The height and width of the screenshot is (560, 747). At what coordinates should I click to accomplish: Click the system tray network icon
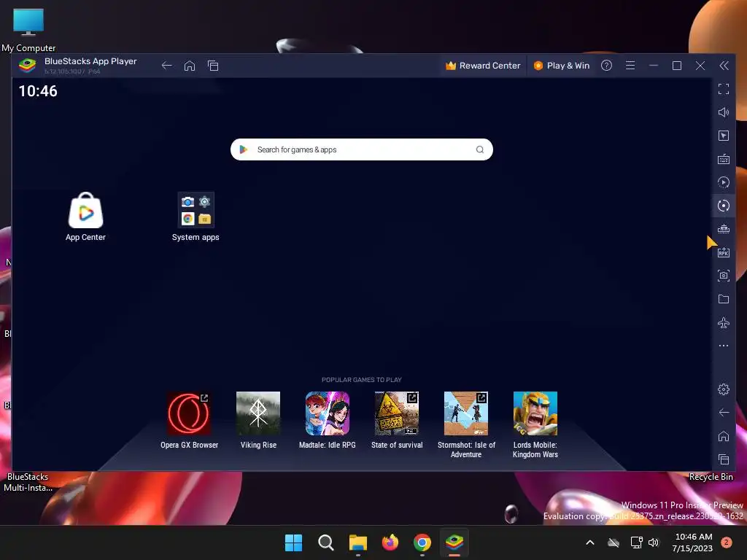click(x=636, y=542)
